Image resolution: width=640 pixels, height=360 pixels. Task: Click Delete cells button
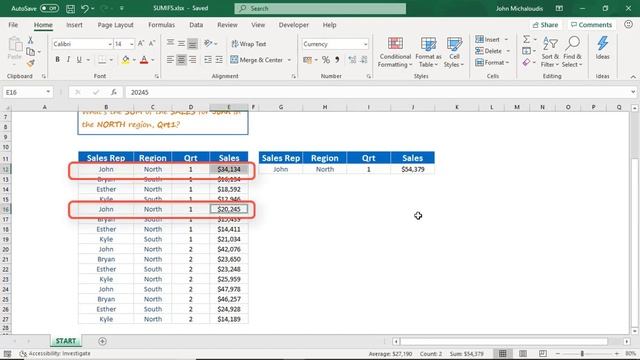click(489, 51)
